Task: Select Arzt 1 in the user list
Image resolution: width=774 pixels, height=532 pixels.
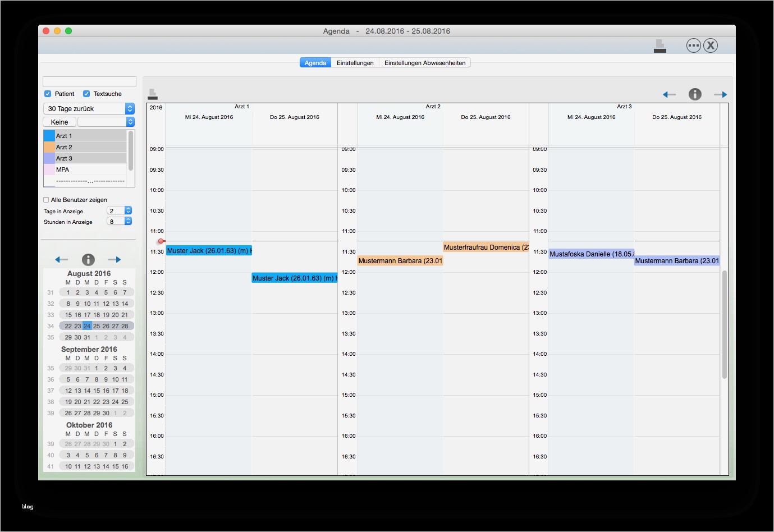Action: coord(91,136)
